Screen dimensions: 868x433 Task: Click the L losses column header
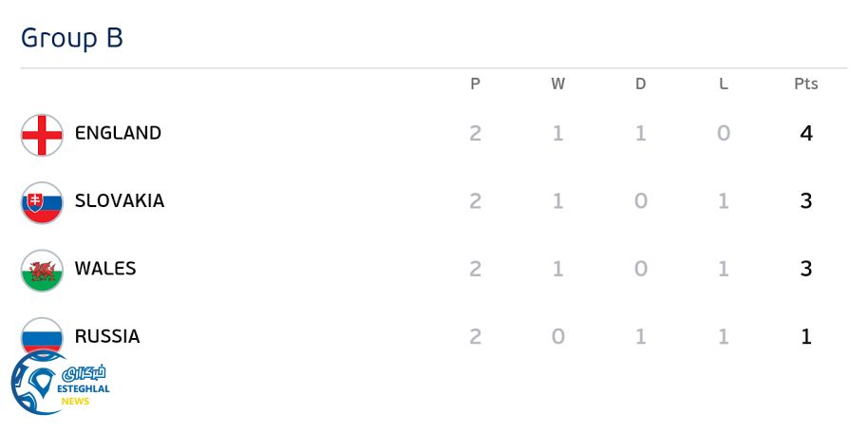click(724, 84)
